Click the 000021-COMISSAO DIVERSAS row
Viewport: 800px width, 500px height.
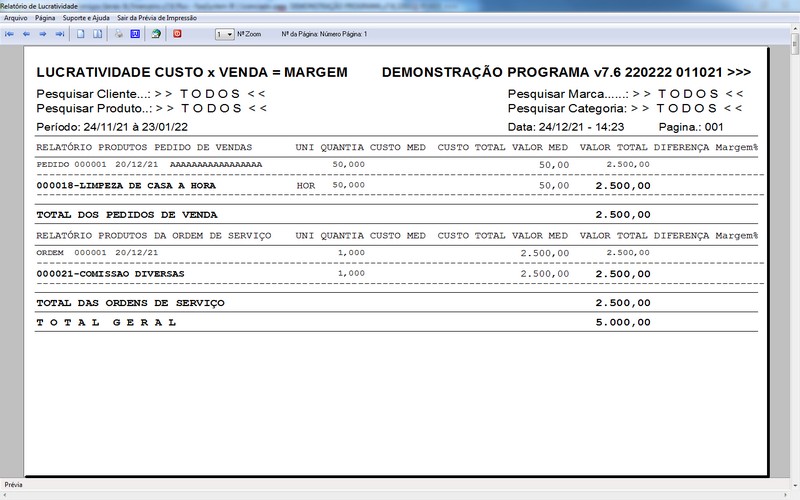pos(343,274)
